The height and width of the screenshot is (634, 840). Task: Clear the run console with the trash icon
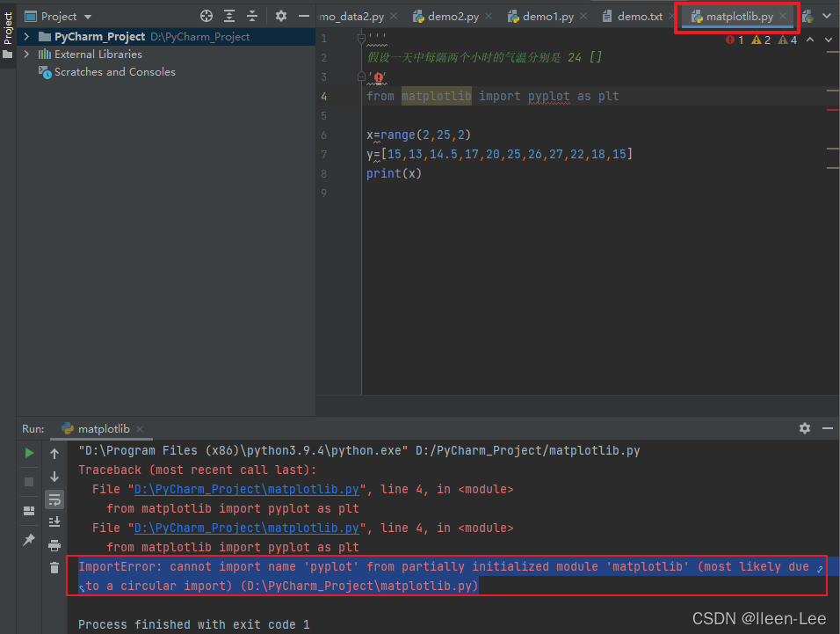pyautogui.click(x=54, y=566)
